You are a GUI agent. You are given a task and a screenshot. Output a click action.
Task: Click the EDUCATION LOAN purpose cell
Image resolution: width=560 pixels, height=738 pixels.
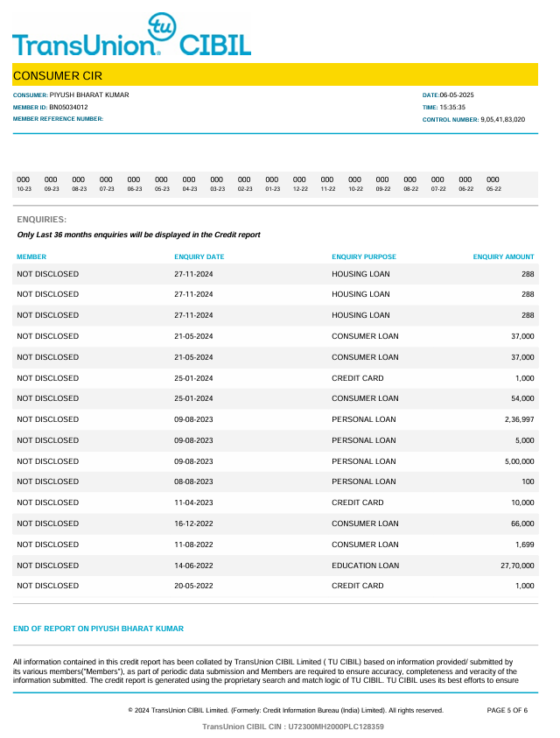click(x=365, y=566)
